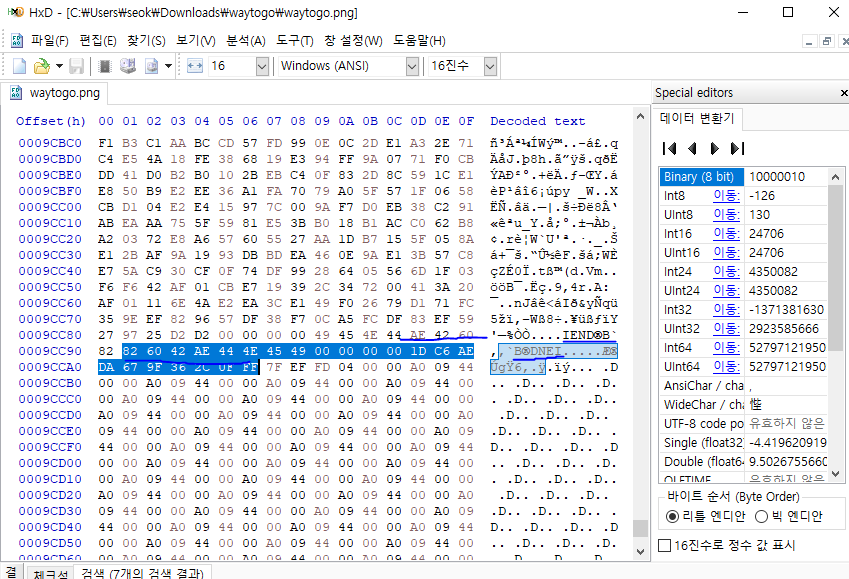This screenshot has width=849, height=579.
Task: Switch to the 체크섬 bottom tab
Action: point(50,573)
